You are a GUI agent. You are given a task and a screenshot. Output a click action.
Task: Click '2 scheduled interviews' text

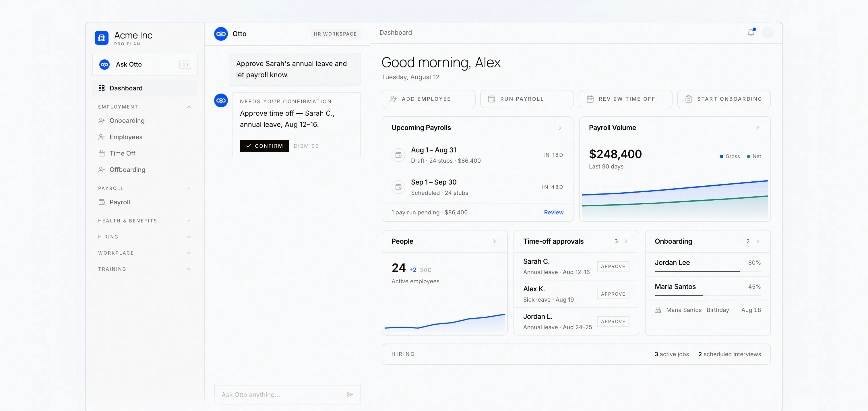tap(730, 354)
